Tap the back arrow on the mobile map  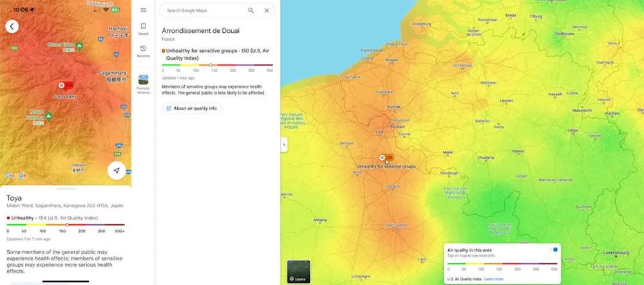pyautogui.click(x=12, y=26)
